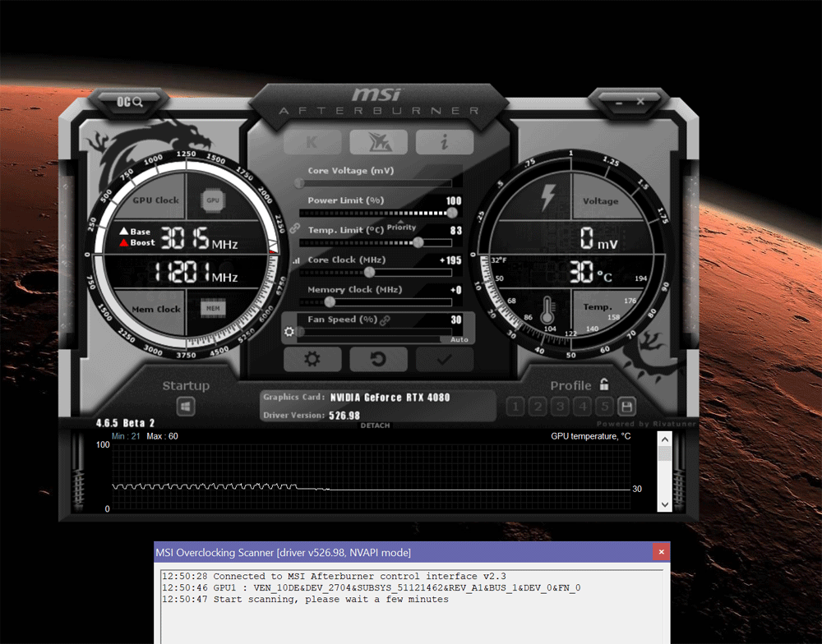Click the 'Start scanning, please wait' log line

305,599
